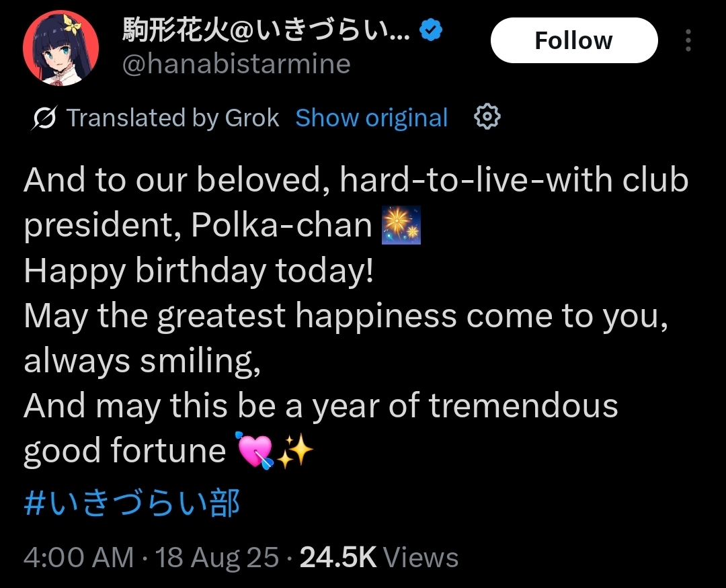Open display name 駒形花火@いきづらい… profile
The height and width of the screenshot is (588, 726).
coord(266,30)
